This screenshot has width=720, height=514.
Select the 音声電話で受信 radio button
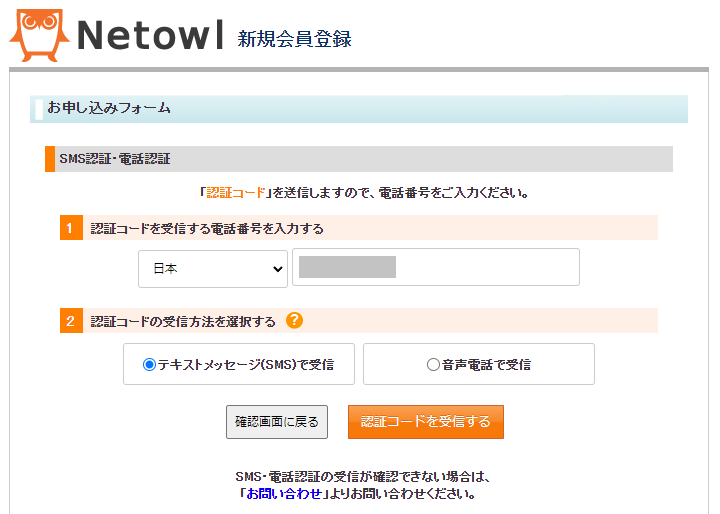click(433, 365)
